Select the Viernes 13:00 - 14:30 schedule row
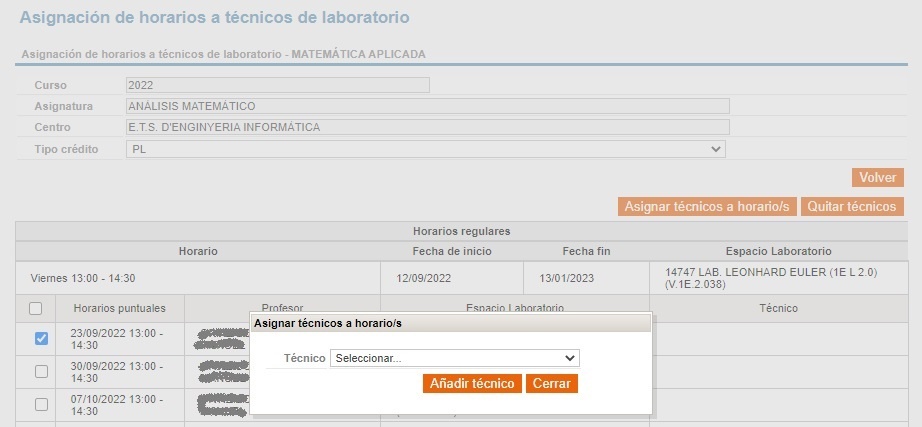922x427 pixels. coord(462,278)
